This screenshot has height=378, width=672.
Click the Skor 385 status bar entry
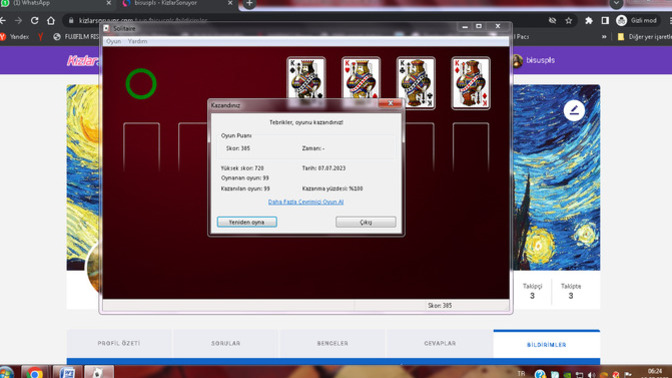(439, 306)
